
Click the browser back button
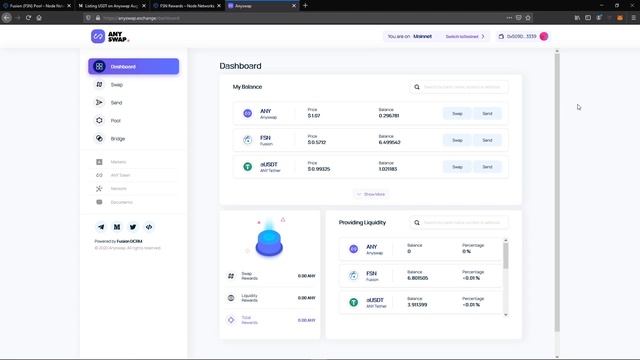[x=7, y=18]
